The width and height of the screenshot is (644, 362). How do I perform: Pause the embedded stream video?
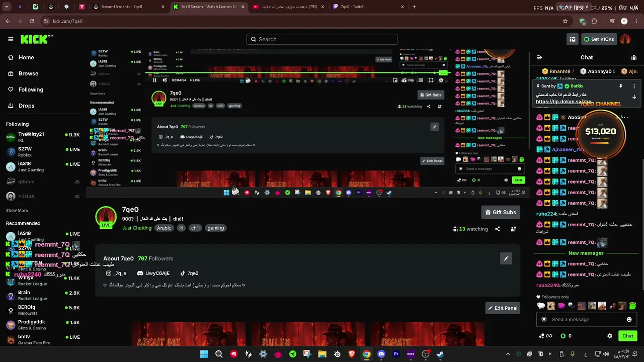(154, 80)
